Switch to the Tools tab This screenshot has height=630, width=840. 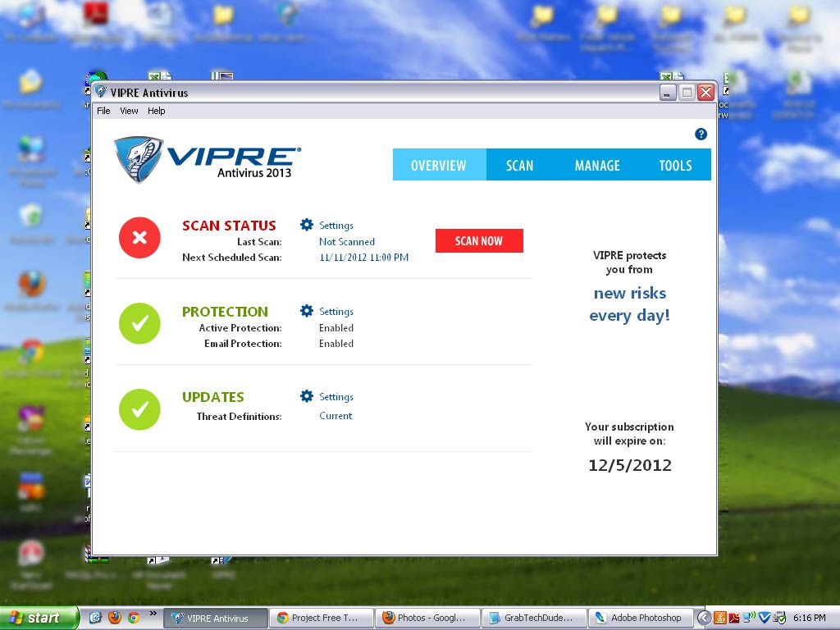[676, 165]
